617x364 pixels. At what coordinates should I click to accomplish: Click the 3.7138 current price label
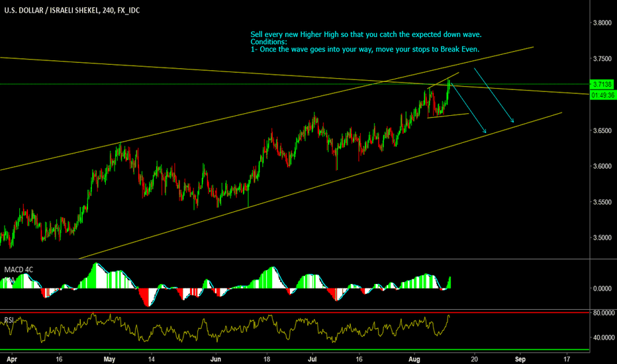tap(602, 84)
